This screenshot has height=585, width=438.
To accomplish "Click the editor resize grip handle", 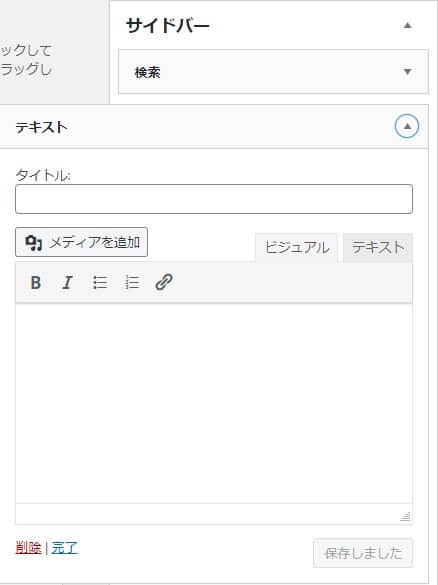I will click(x=406, y=517).
